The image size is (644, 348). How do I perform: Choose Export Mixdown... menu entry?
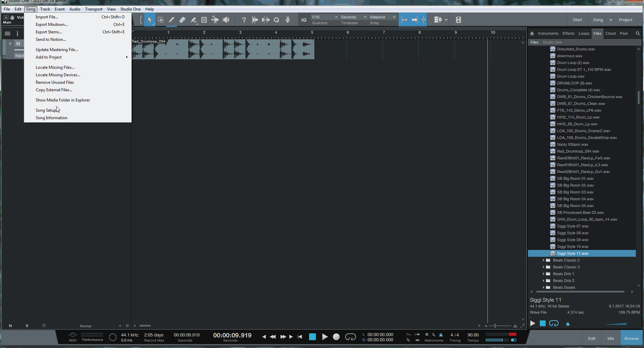[78, 25]
